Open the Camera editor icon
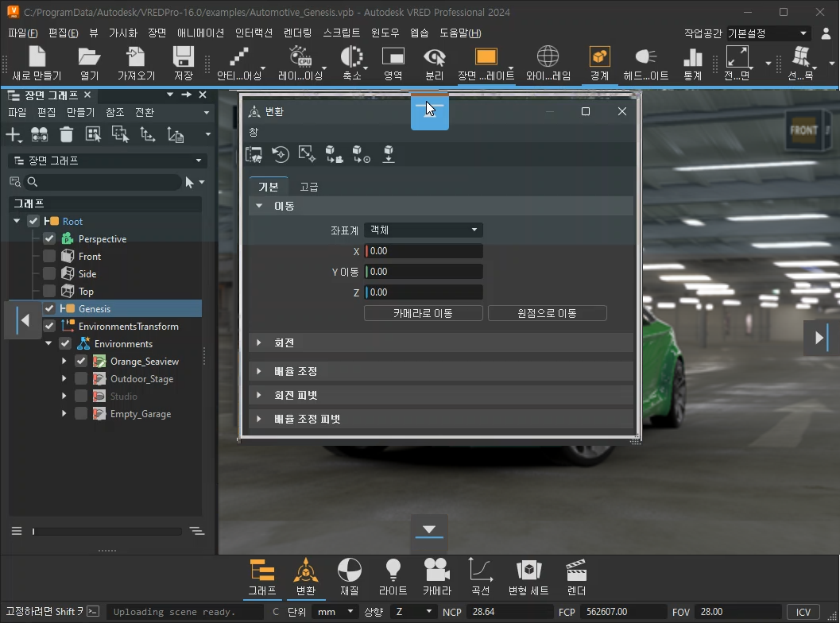 click(436, 577)
